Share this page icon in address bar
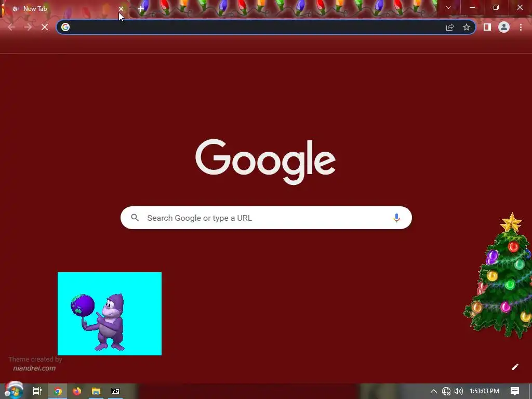 (450, 27)
